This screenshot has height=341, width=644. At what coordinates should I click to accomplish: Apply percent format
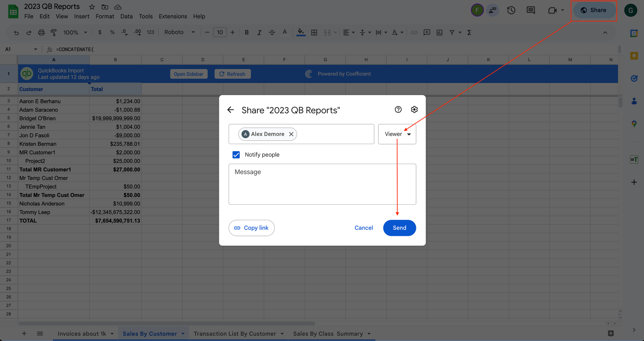click(112, 33)
